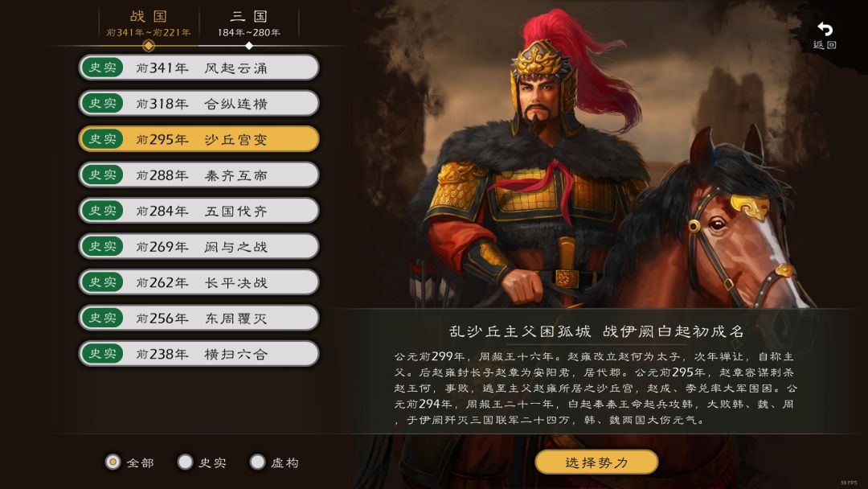This screenshot has height=489, width=868.
Task: Select the 史实 radio filter
Action: click(185, 462)
